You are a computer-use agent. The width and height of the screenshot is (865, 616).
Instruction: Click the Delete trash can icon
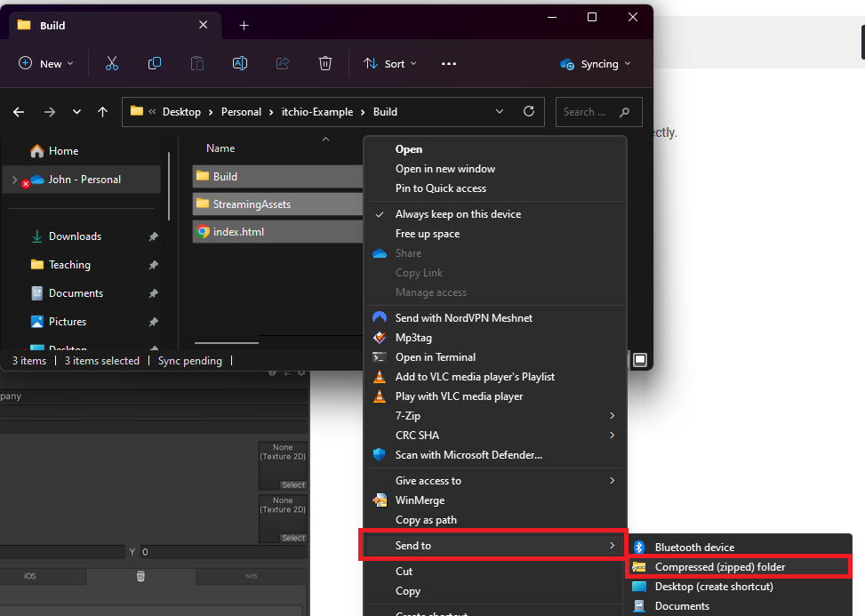point(325,63)
